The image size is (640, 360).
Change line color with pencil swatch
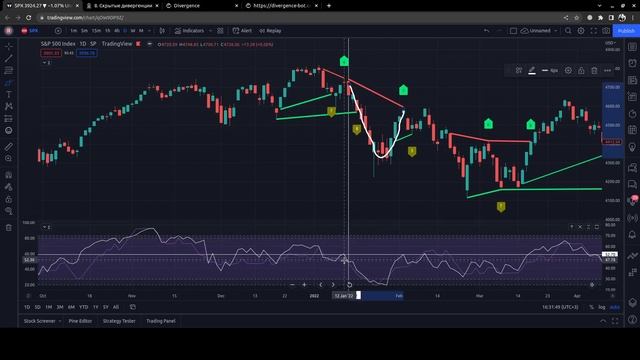pos(532,71)
